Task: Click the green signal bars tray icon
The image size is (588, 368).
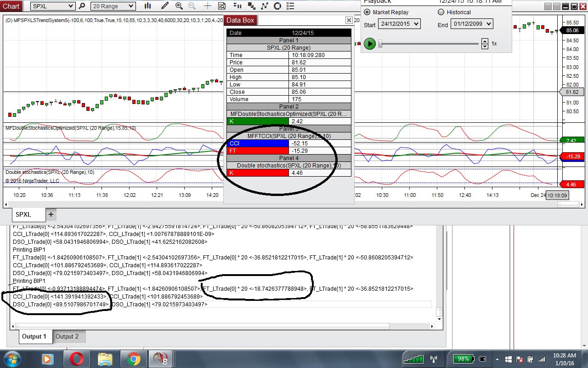Action: pyautogui.click(x=413, y=359)
